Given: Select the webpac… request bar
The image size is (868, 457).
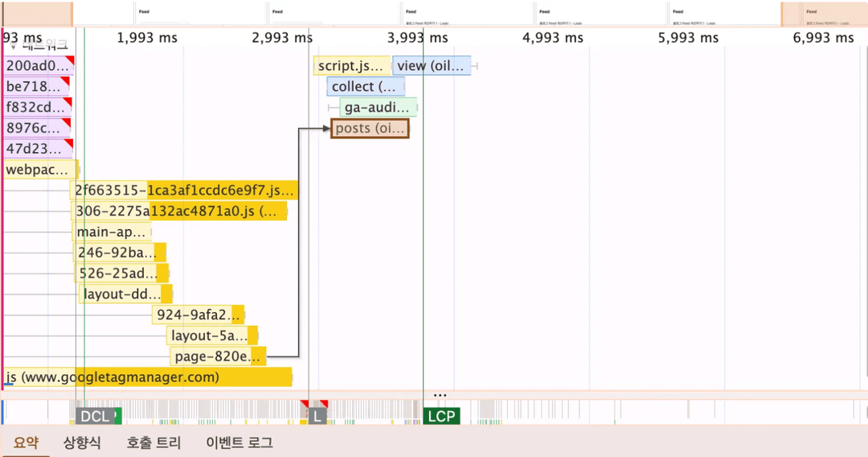Looking at the screenshot, I should tap(40, 170).
